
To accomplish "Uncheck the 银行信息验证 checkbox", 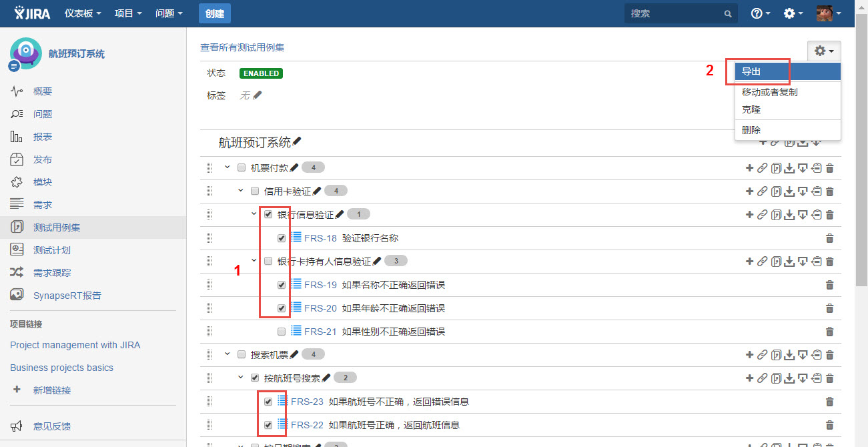I will 268,214.
